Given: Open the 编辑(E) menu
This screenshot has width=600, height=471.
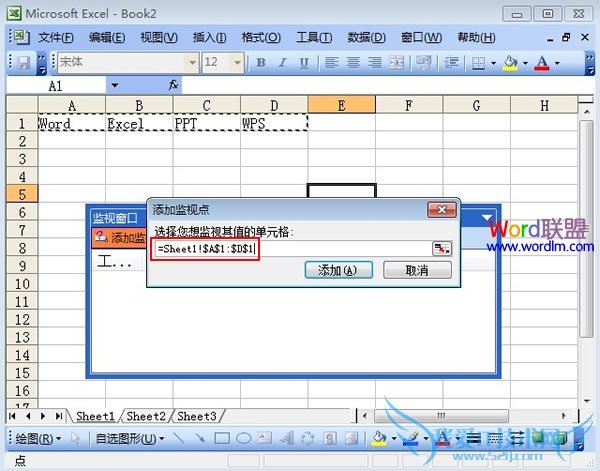Looking at the screenshot, I should coord(107,37).
